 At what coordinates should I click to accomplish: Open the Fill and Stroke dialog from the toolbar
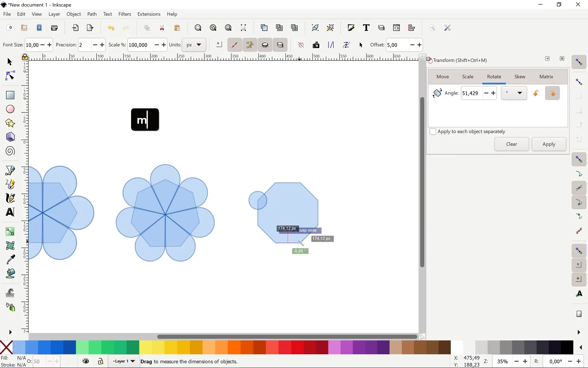click(x=352, y=28)
